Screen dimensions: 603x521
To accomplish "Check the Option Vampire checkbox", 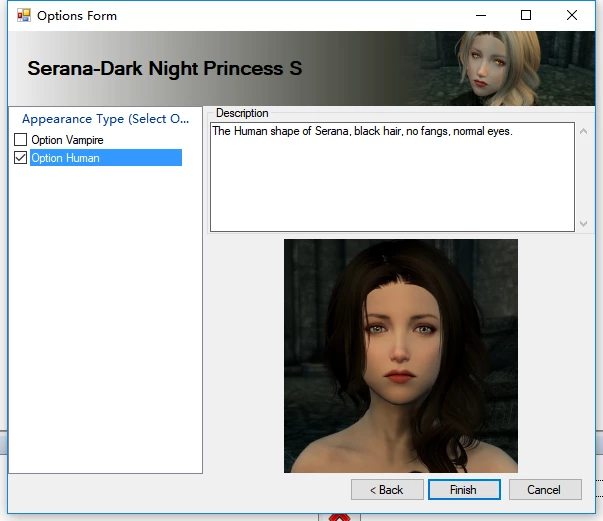I will point(20,140).
